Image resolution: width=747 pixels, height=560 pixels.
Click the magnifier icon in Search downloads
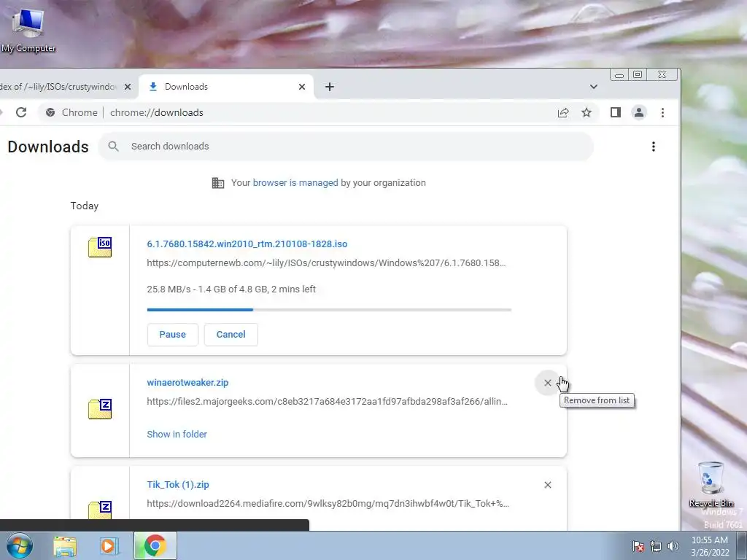tap(113, 146)
